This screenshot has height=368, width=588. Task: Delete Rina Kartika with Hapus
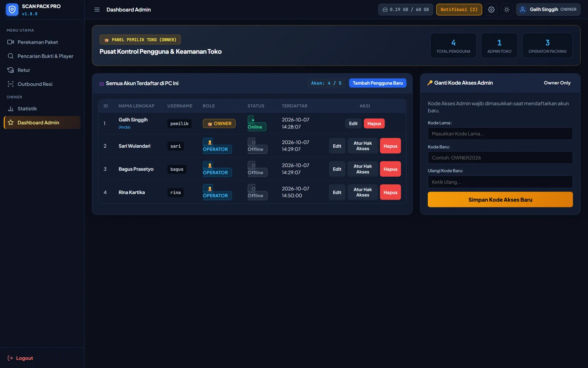390,192
